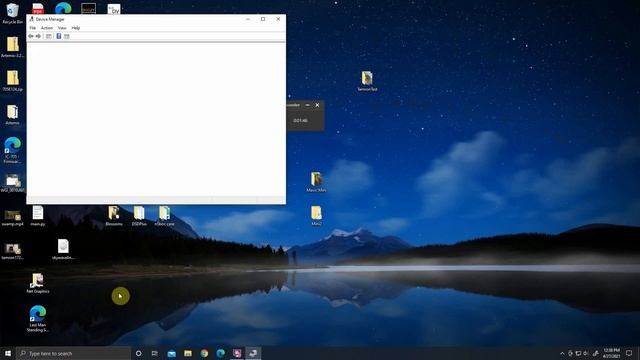Viewport: 640px width, 360px height.
Task: Open Cortana from the taskbar
Action: click(x=138, y=353)
